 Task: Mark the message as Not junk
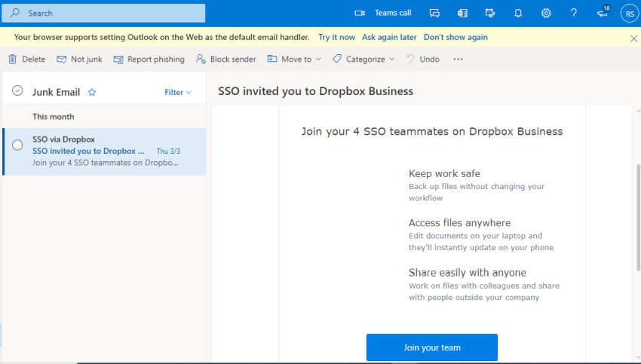[x=79, y=60]
